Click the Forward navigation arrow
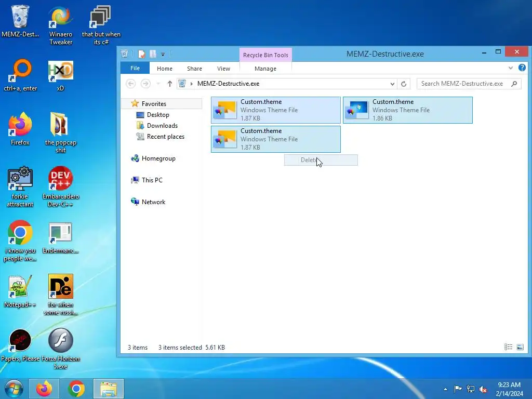The width and height of the screenshot is (532, 399). (145, 84)
